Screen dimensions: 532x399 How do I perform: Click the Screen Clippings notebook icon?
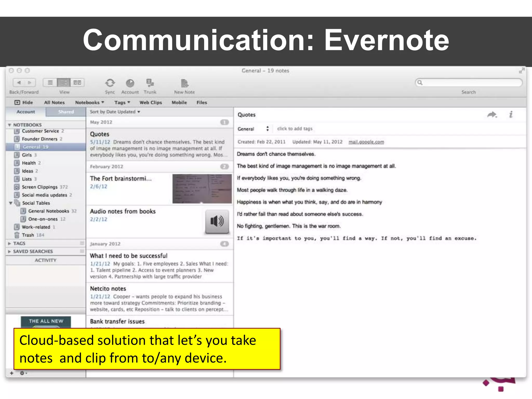[17, 187]
